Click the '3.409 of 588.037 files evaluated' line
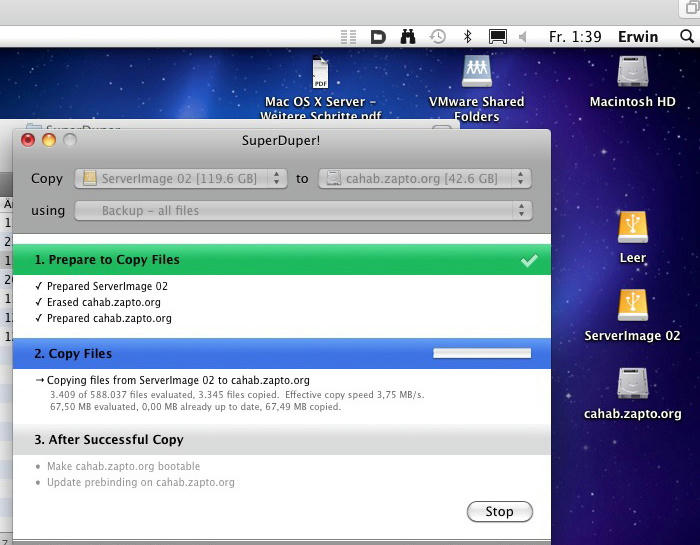The image size is (700, 545). (x=237, y=395)
